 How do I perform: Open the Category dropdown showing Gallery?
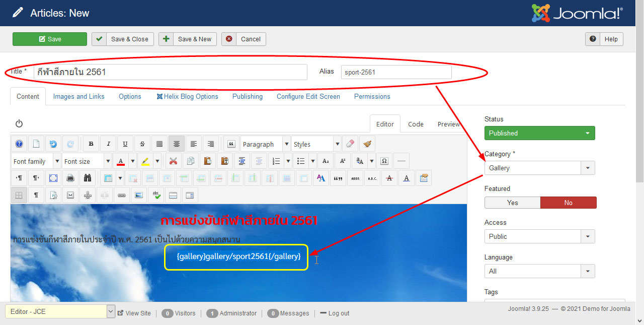click(x=539, y=168)
